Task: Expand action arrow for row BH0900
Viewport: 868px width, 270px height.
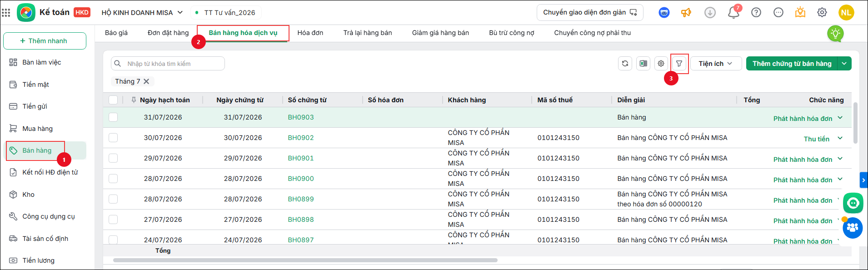Action: click(840, 179)
